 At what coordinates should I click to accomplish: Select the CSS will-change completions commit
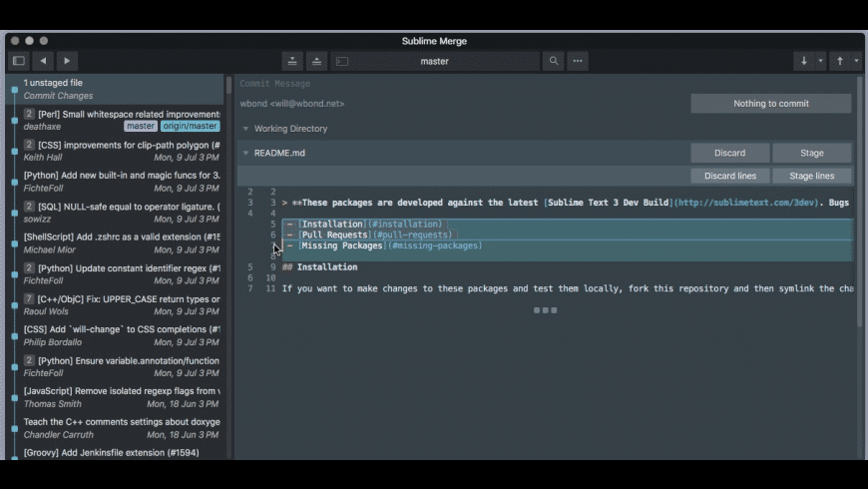coord(115,335)
